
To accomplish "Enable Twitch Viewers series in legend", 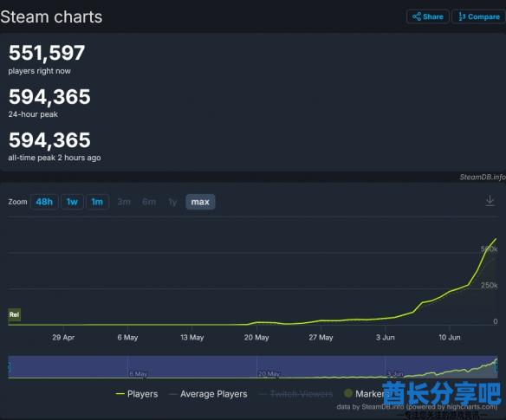I will pos(296,394).
